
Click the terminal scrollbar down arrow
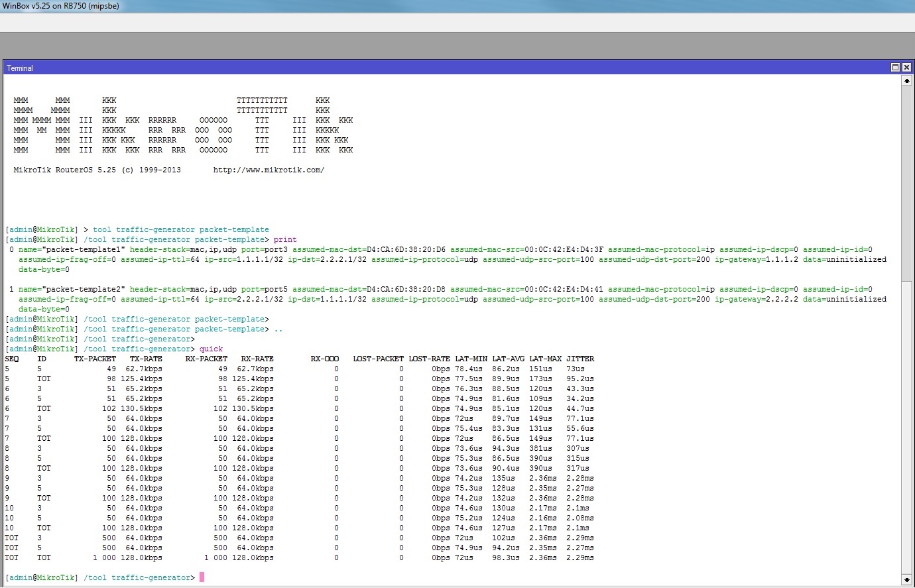pos(907,580)
